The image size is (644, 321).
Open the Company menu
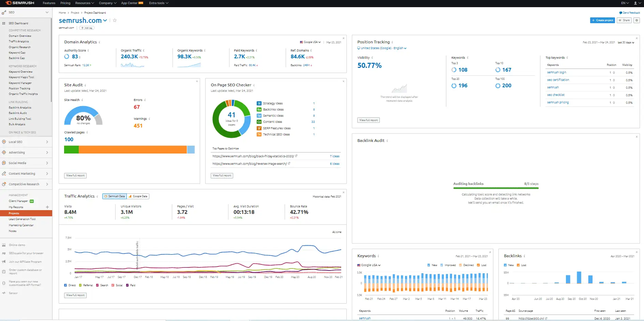[x=107, y=3]
